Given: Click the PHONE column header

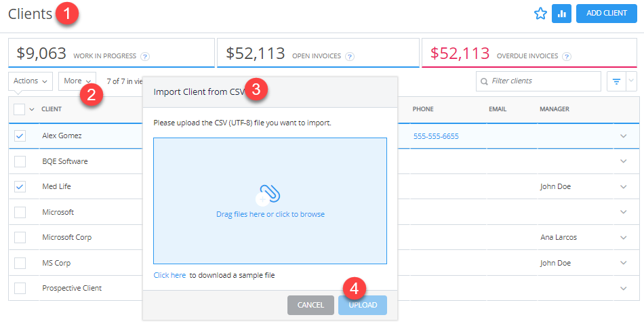Looking at the screenshot, I should pyautogui.click(x=423, y=109).
